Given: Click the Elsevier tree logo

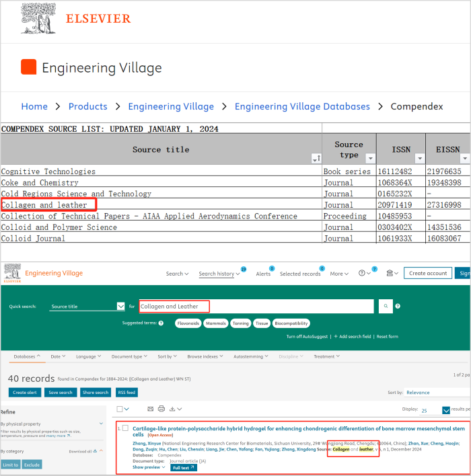Looking at the screenshot, I should click(38, 18).
